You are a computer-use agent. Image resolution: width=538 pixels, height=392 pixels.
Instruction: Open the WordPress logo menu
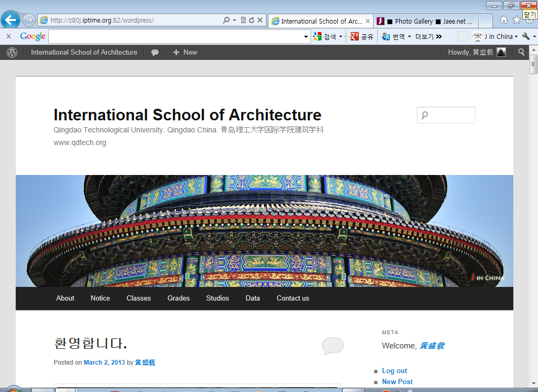point(12,53)
